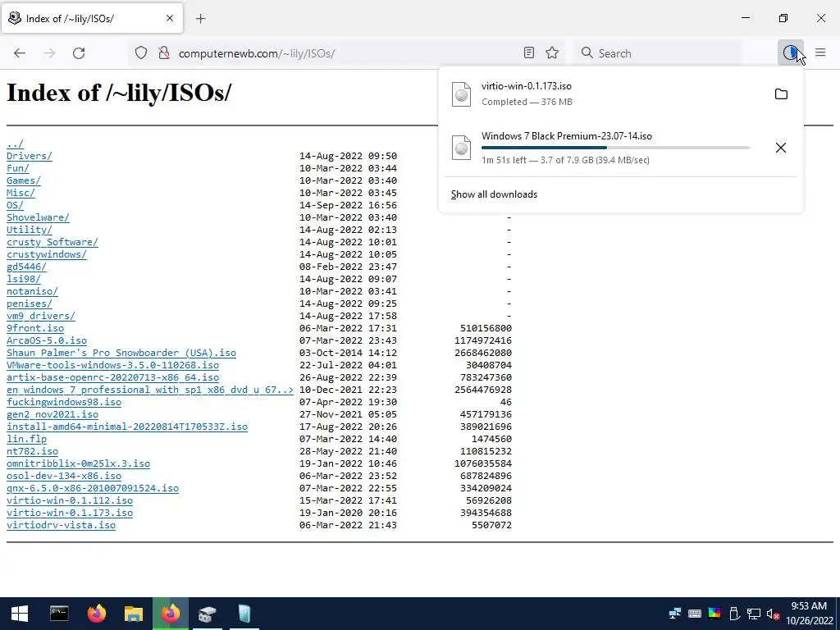
Task: Open the Command Prompt taskbar icon
Action: 59,614
